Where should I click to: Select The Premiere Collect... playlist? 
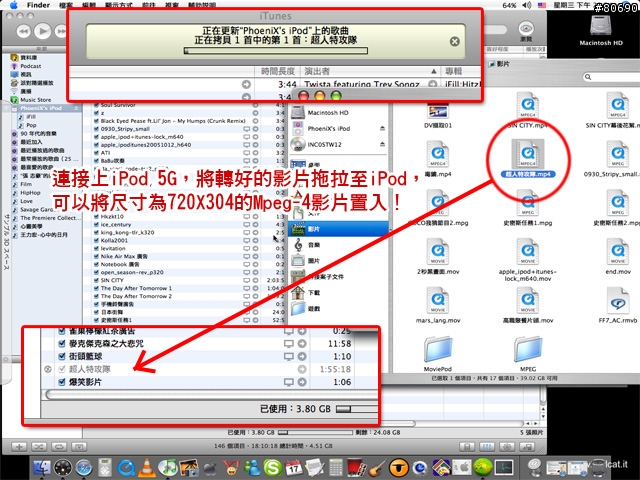pyautogui.click(x=51, y=218)
